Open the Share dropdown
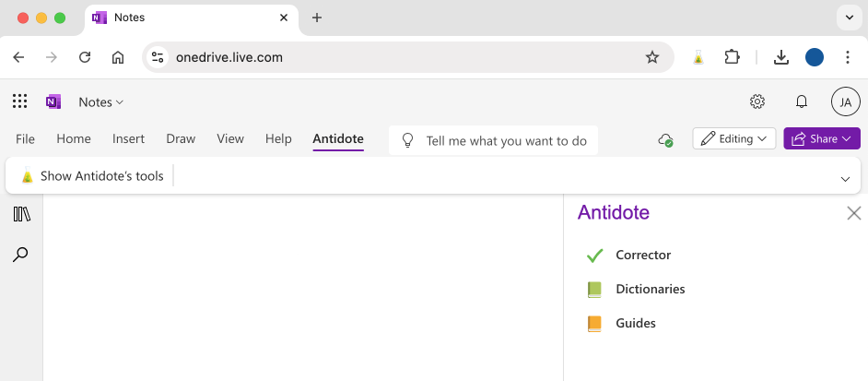Screen dimensions: 868x381 [x=822, y=138]
